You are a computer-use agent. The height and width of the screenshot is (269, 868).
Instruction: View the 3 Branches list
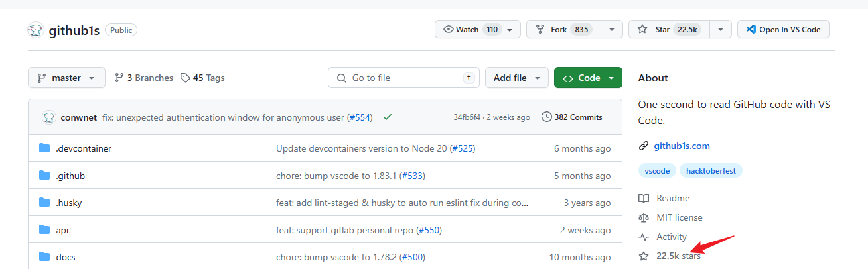click(x=143, y=78)
